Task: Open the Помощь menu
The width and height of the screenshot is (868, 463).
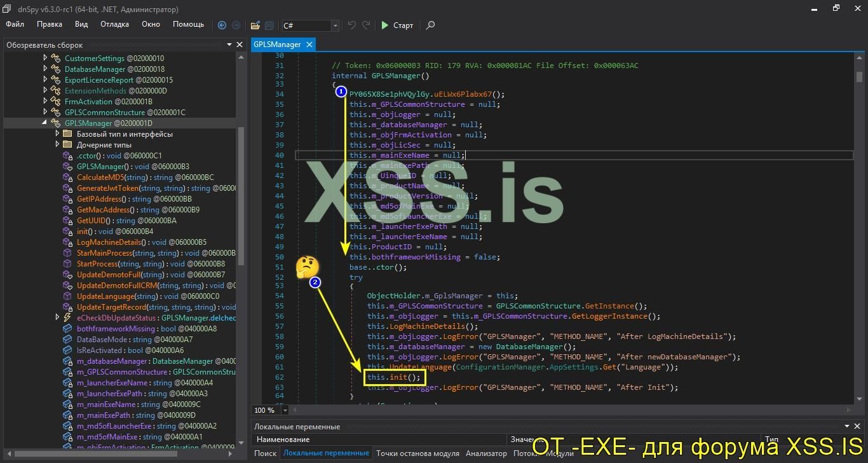Action: 189,24
